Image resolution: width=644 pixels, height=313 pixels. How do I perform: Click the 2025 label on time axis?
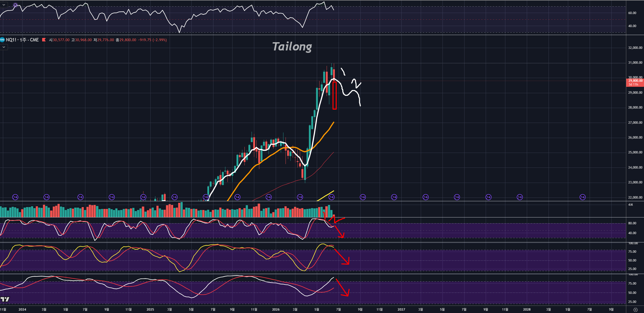(150, 310)
